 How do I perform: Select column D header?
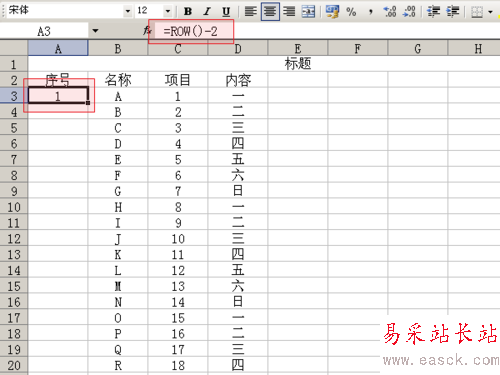[x=238, y=49]
